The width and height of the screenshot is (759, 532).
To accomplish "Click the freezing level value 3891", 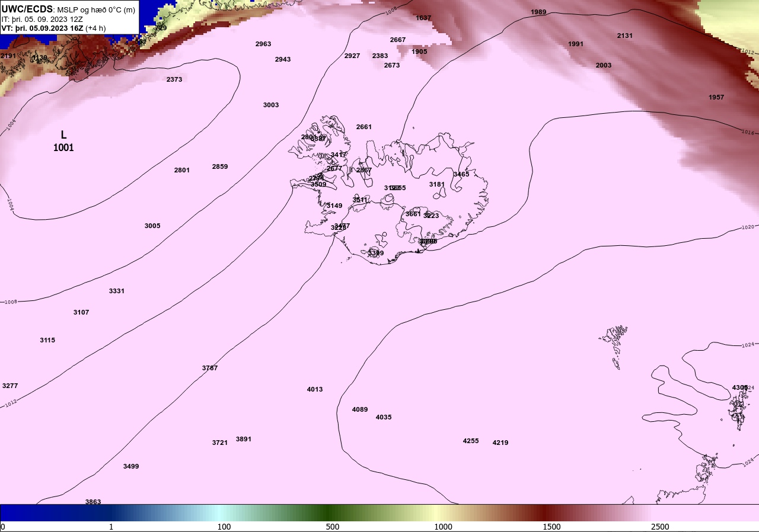I will (x=244, y=439).
